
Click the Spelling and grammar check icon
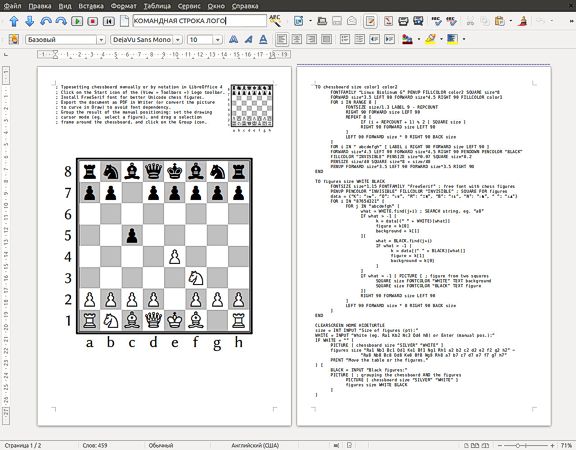pyautogui.click(x=436, y=21)
